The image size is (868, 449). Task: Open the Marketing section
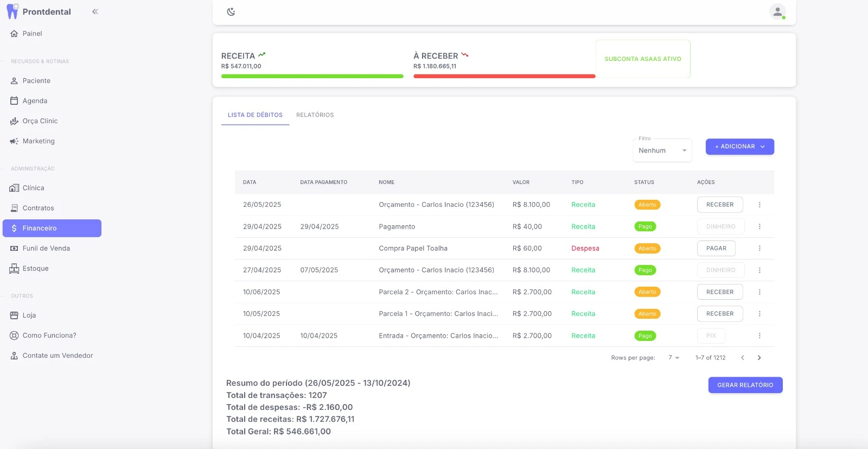39,141
